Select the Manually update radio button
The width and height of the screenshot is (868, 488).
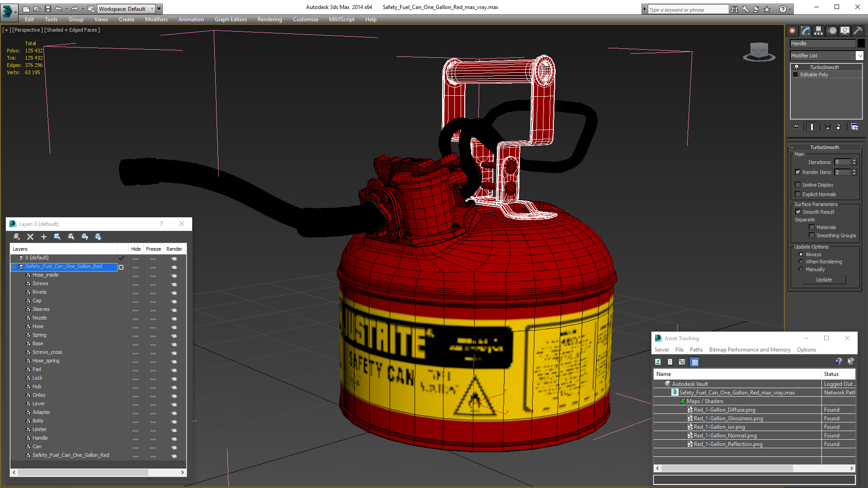[801, 269]
